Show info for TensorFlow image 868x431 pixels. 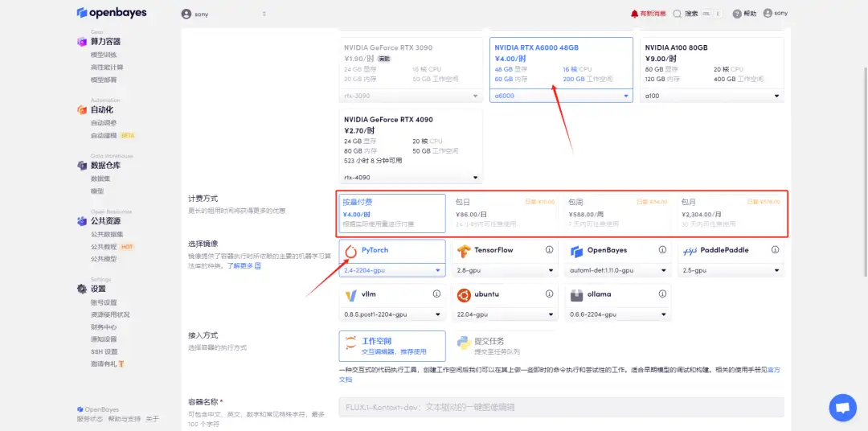549,250
